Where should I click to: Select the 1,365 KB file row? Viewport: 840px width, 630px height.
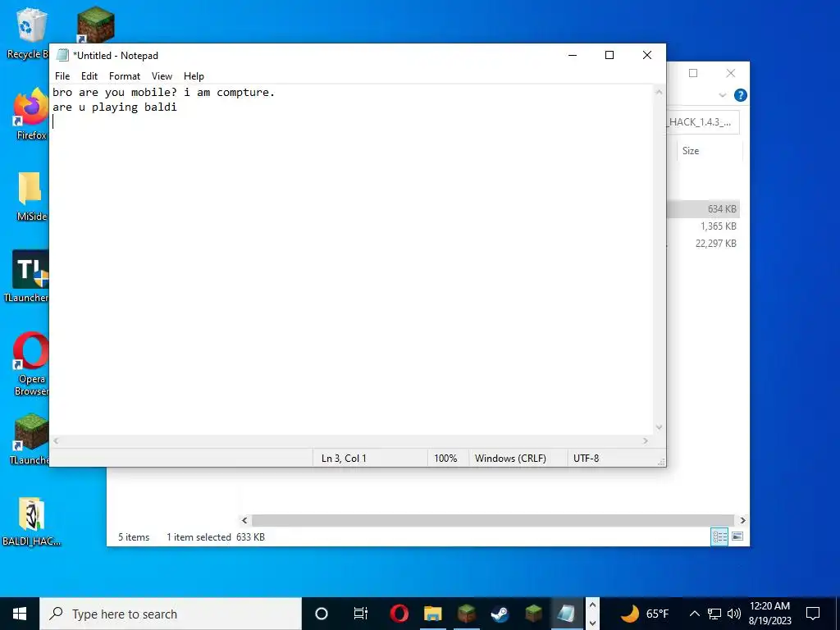[703, 226]
